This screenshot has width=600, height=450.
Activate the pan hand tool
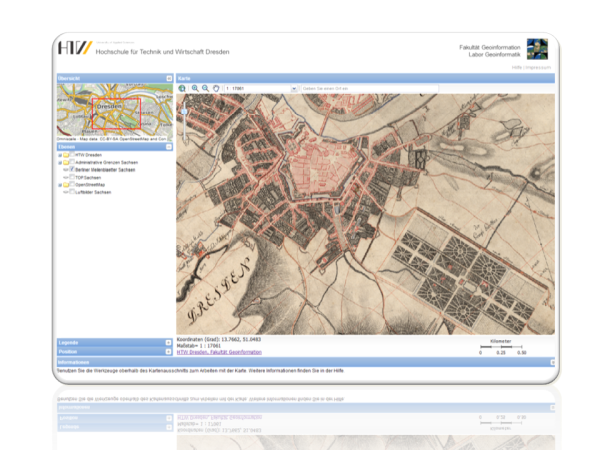point(216,88)
